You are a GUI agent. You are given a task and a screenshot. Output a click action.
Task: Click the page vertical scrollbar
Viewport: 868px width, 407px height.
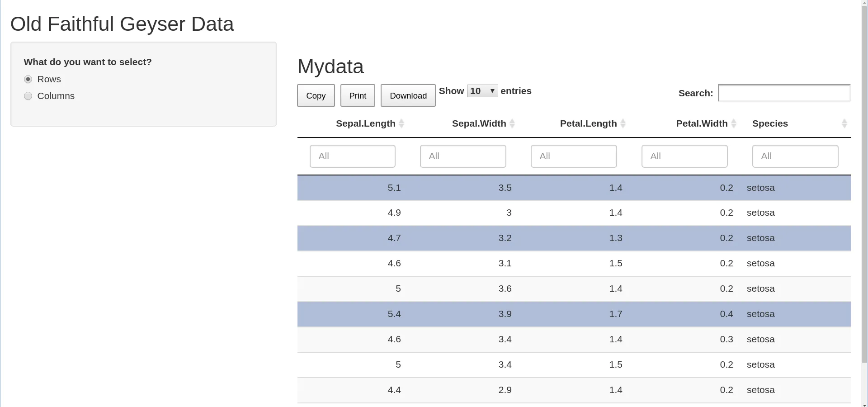point(864,203)
